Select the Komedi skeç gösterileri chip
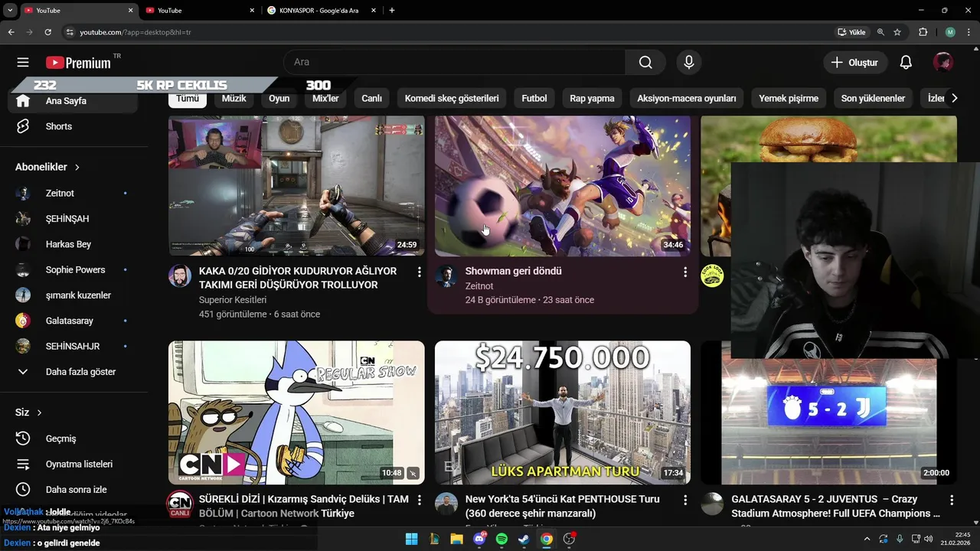The width and height of the screenshot is (980, 551). click(x=452, y=98)
